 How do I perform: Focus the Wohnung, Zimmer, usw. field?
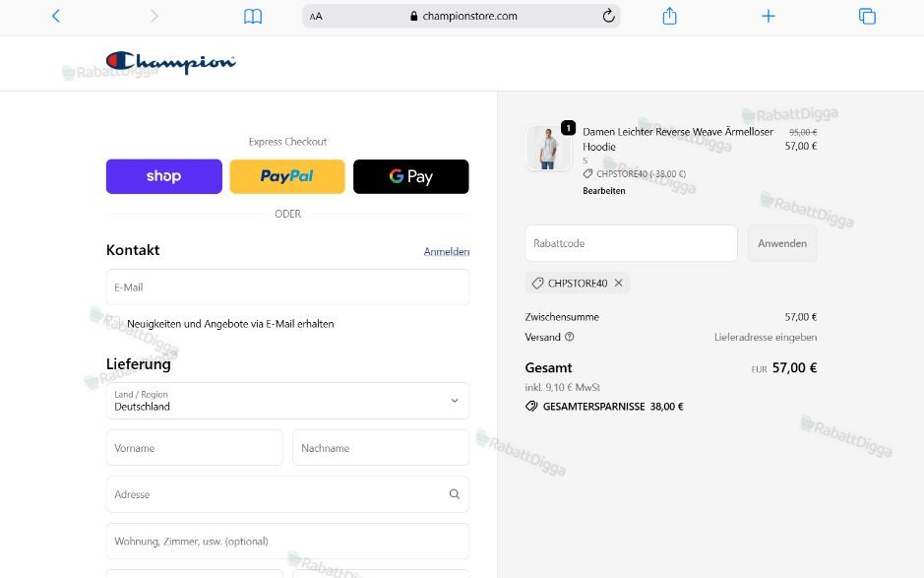287,542
